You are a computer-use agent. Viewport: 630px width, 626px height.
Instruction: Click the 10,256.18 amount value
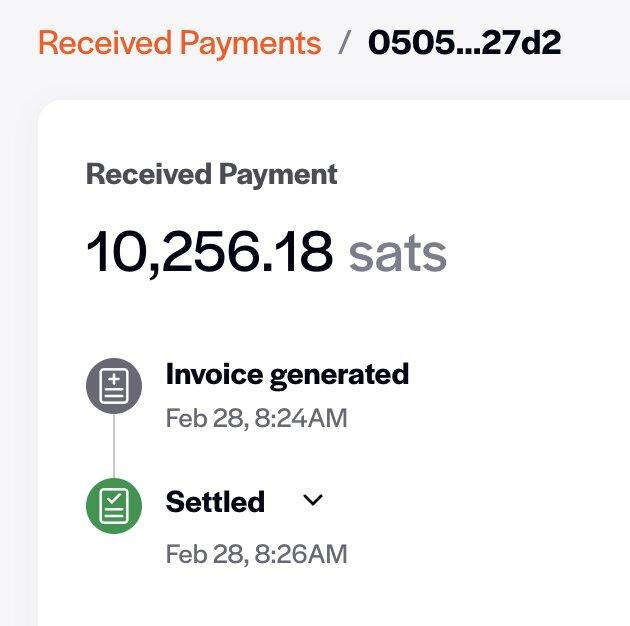209,251
